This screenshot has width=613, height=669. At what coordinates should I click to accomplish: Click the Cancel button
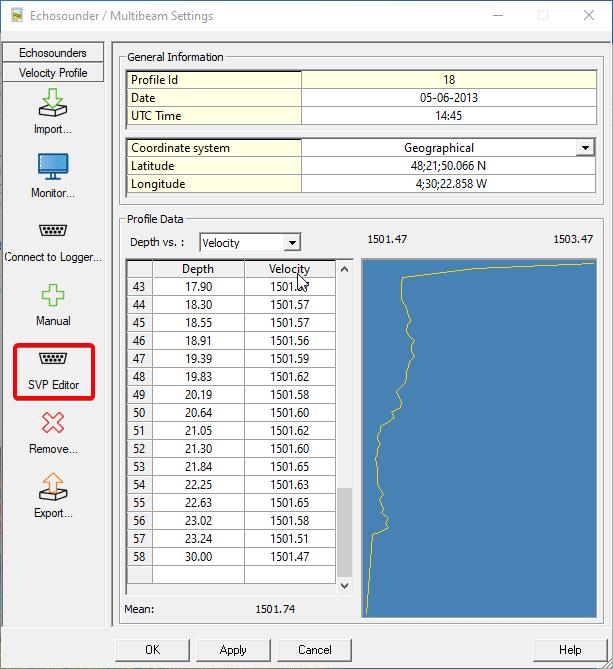314,650
